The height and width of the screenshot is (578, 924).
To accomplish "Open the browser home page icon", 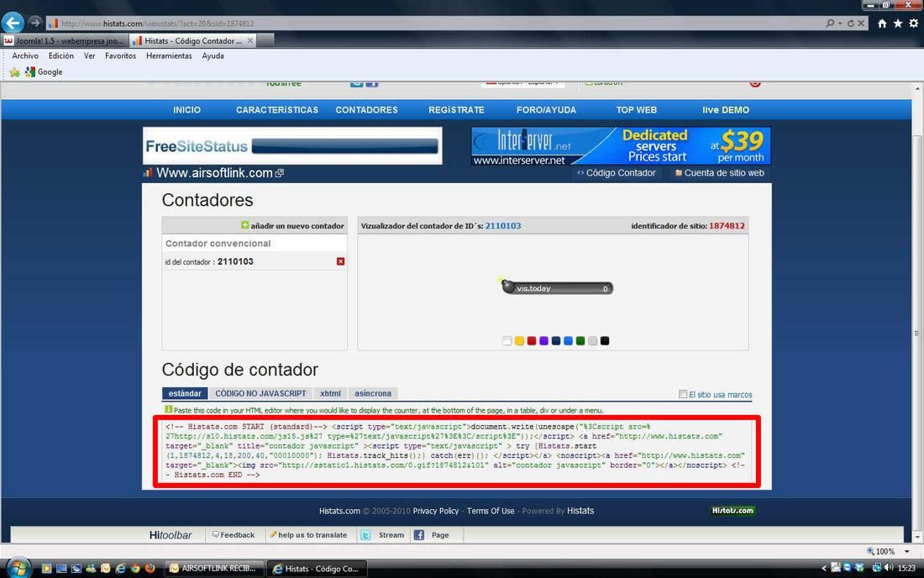I will pos(881,24).
